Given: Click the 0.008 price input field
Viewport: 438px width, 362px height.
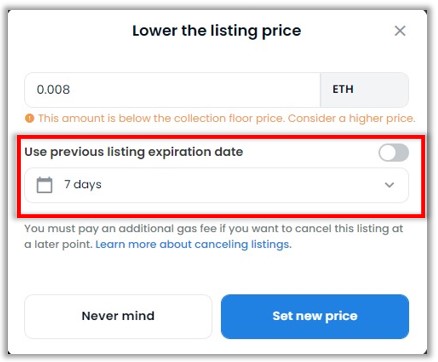Looking at the screenshot, I should (172, 90).
